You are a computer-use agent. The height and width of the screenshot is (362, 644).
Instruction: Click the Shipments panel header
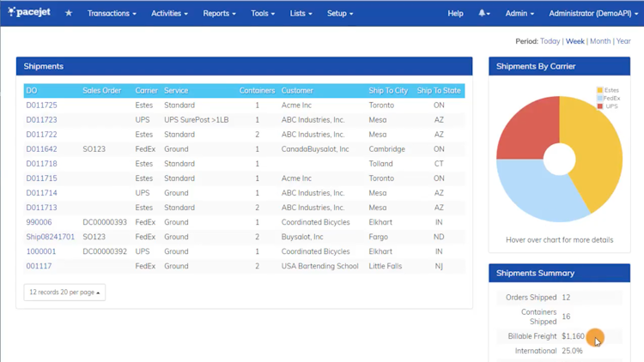tap(244, 66)
